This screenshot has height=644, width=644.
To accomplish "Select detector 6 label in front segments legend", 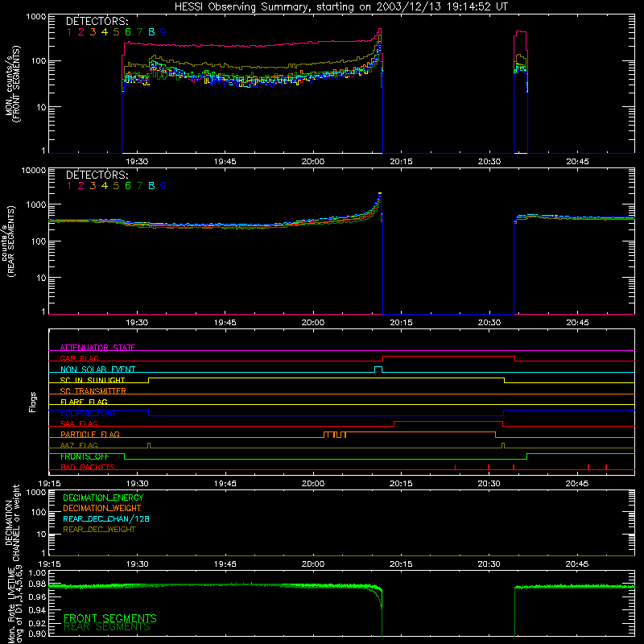I will click(128, 31).
